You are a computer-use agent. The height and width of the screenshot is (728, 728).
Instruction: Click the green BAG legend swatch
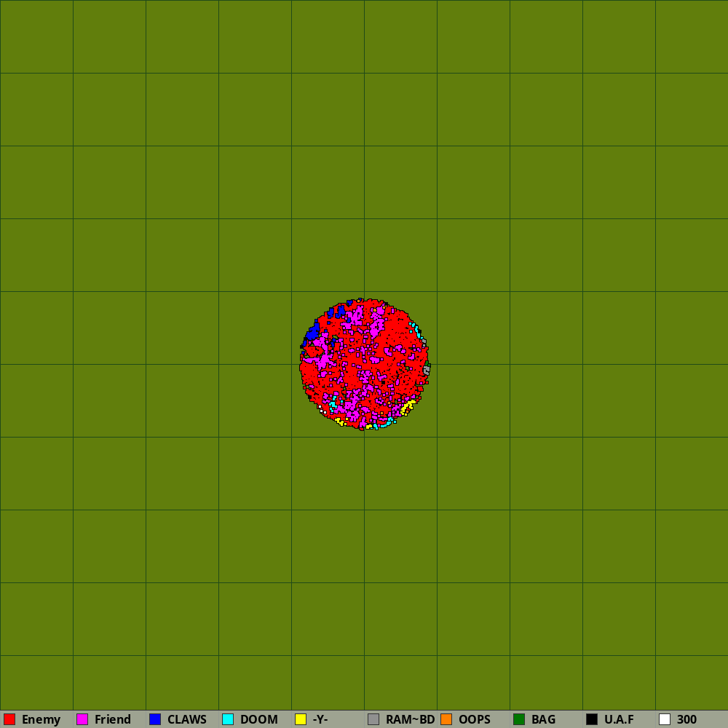tap(519, 719)
